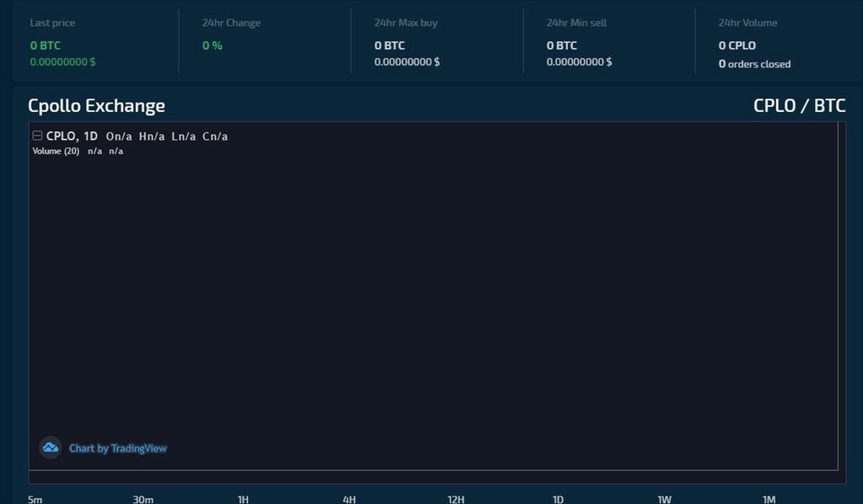Click the 24hr Min sell 0 BTC value
863x504 pixels.
(562, 46)
